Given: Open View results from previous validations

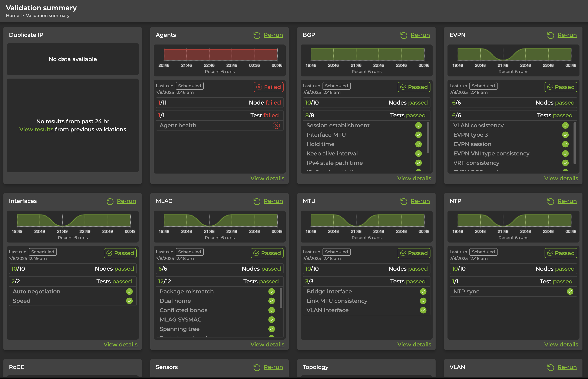Looking at the screenshot, I should tap(36, 129).
